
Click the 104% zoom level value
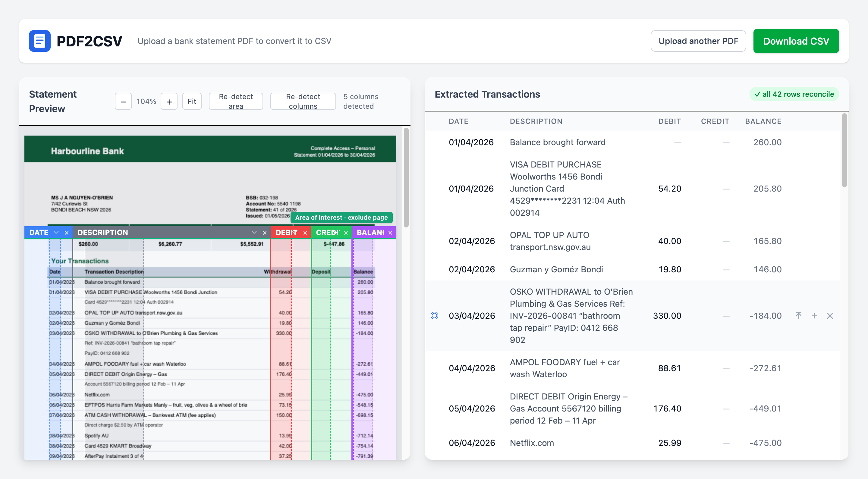click(x=146, y=102)
